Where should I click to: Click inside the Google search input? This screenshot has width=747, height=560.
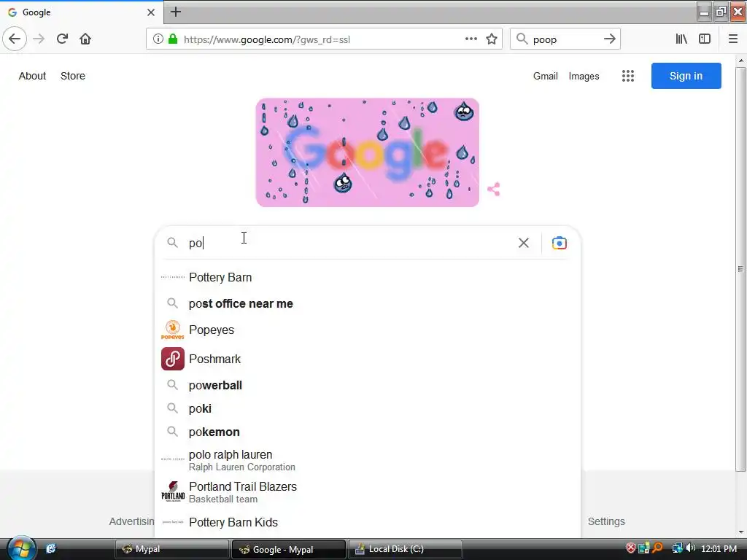[350, 243]
